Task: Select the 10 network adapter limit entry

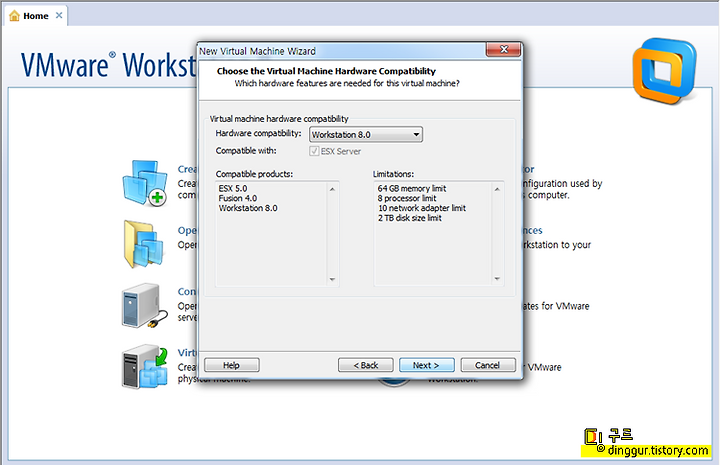Action: [422, 208]
